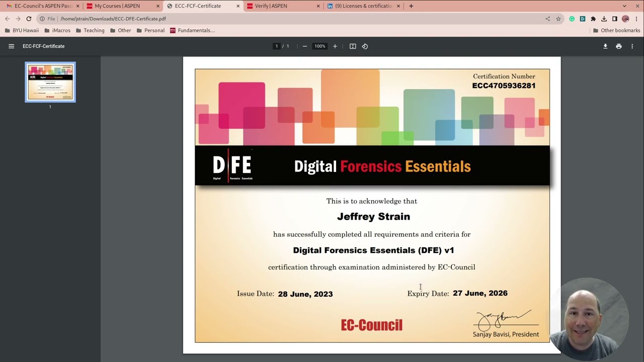Viewport: 644px width, 362px height.
Task: Open Fundamentals bookmark link
Action: point(193,30)
